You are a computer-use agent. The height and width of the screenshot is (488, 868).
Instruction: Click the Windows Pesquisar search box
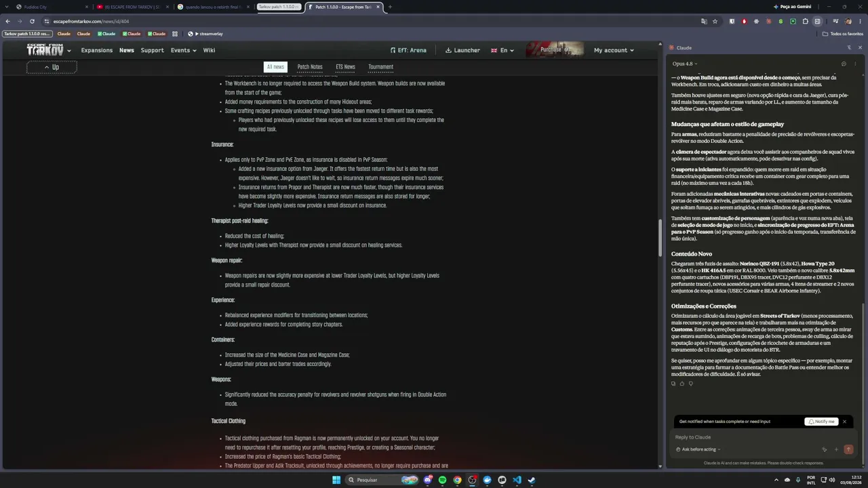[x=381, y=480]
